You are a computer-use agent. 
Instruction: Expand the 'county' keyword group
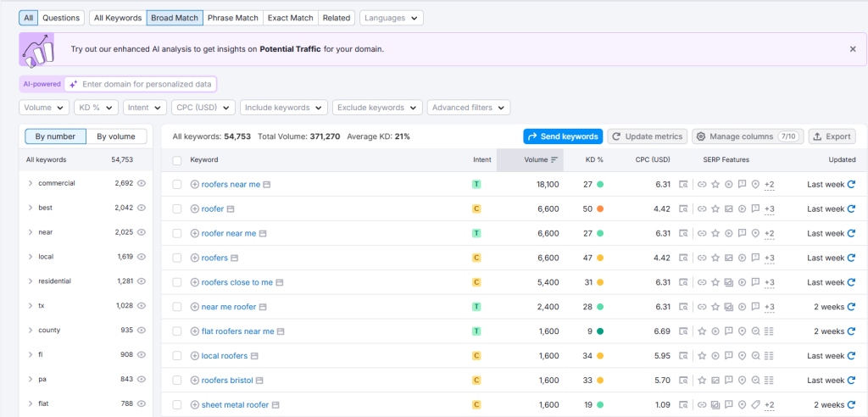coord(31,330)
